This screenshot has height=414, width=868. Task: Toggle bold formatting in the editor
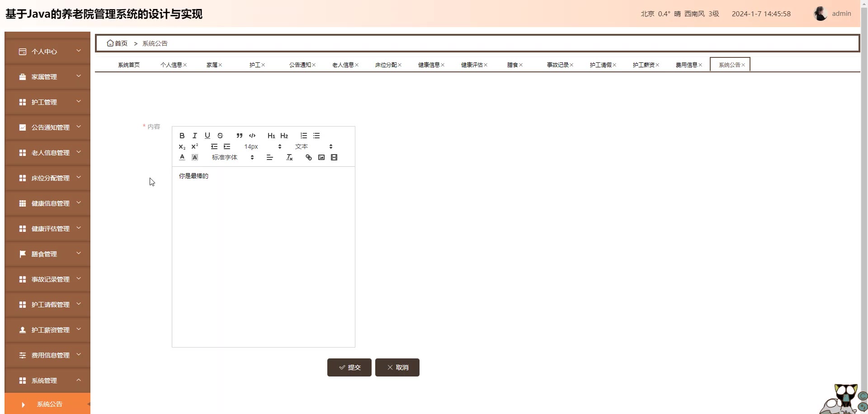coord(182,136)
